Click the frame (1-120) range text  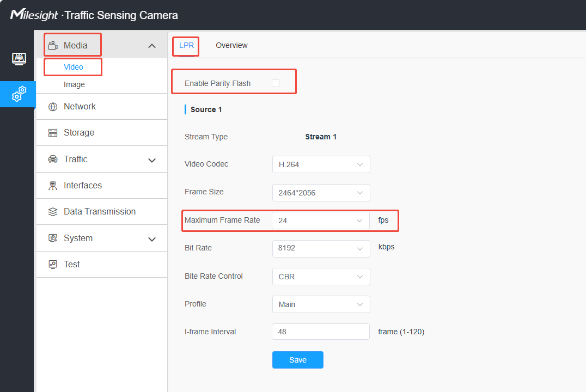[x=401, y=332]
